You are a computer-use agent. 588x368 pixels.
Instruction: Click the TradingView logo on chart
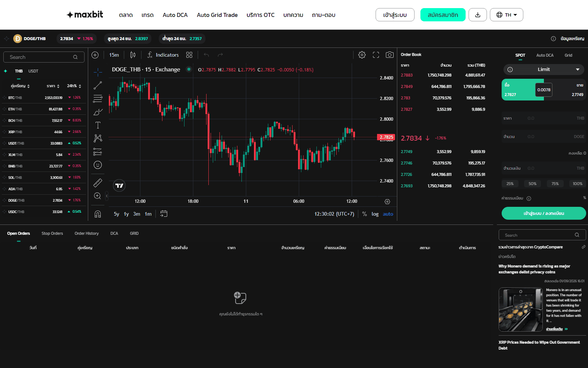point(119,185)
